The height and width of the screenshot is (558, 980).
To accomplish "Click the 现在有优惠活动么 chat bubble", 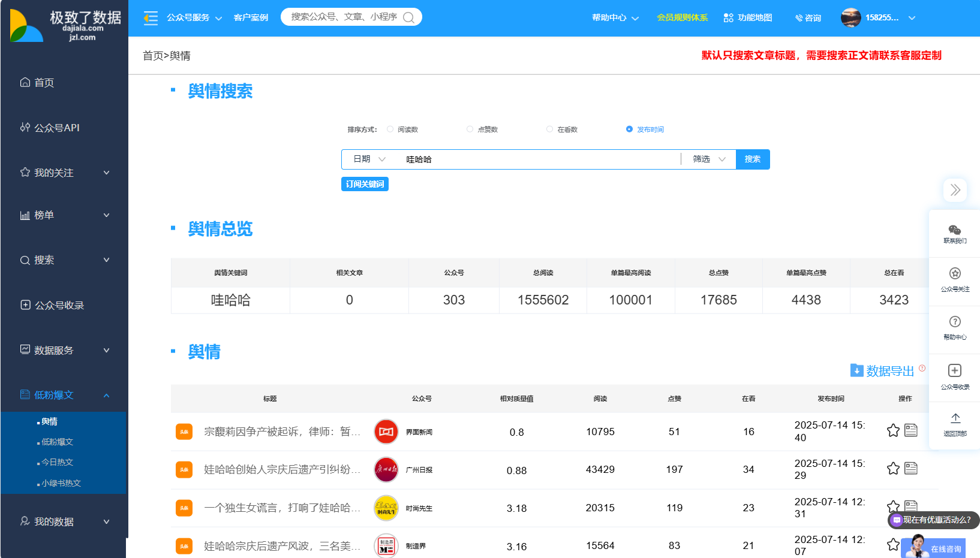I will pyautogui.click(x=934, y=520).
